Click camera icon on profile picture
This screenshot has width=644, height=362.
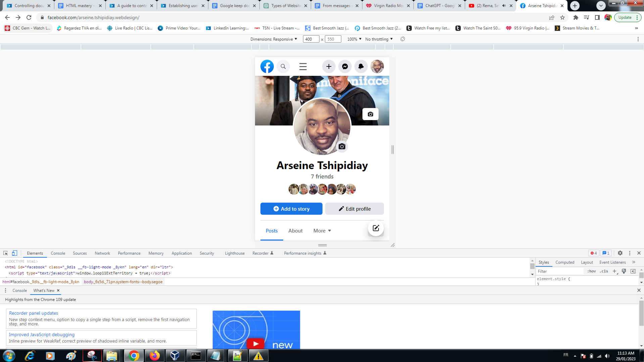coord(342,147)
